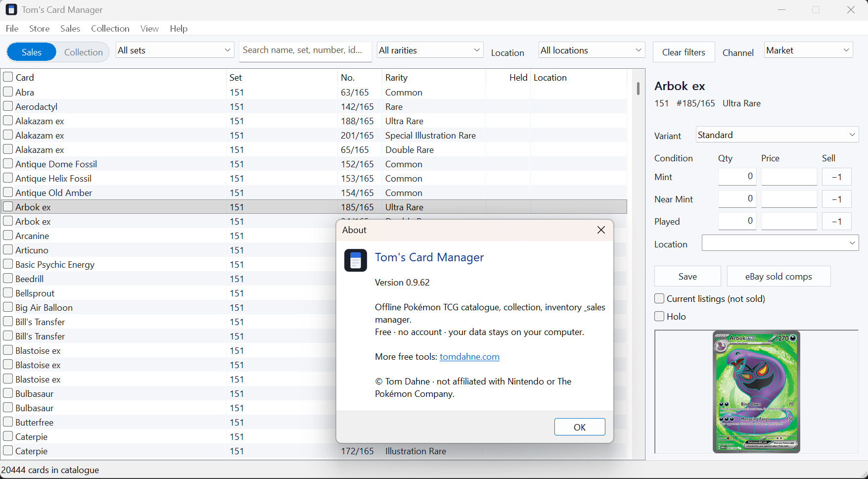Select the Antique Old Amber row
The height and width of the screenshot is (479, 868).
[314, 192]
